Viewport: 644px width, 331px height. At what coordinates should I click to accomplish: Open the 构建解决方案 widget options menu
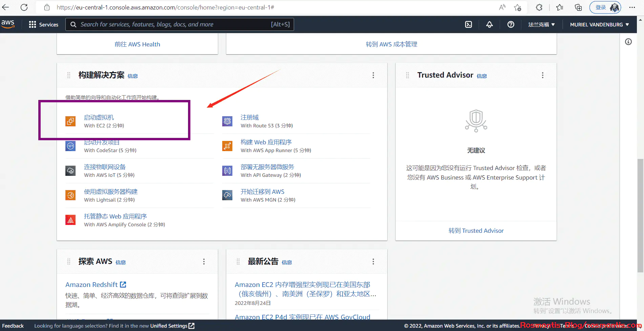pos(373,75)
